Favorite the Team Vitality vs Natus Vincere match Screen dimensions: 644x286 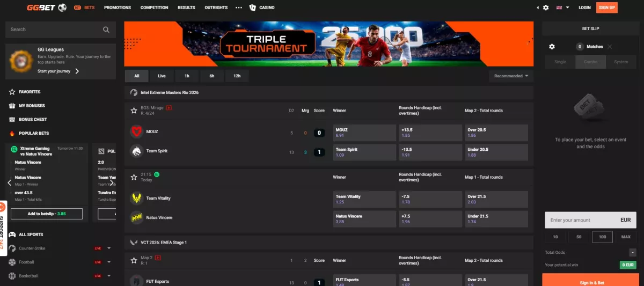click(134, 177)
